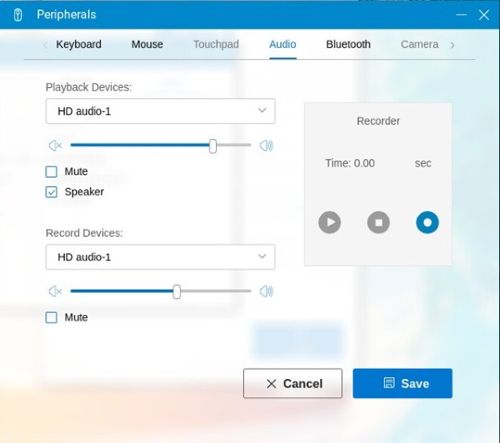Start recording with the blue record button
500x443 pixels.
[x=427, y=222]
